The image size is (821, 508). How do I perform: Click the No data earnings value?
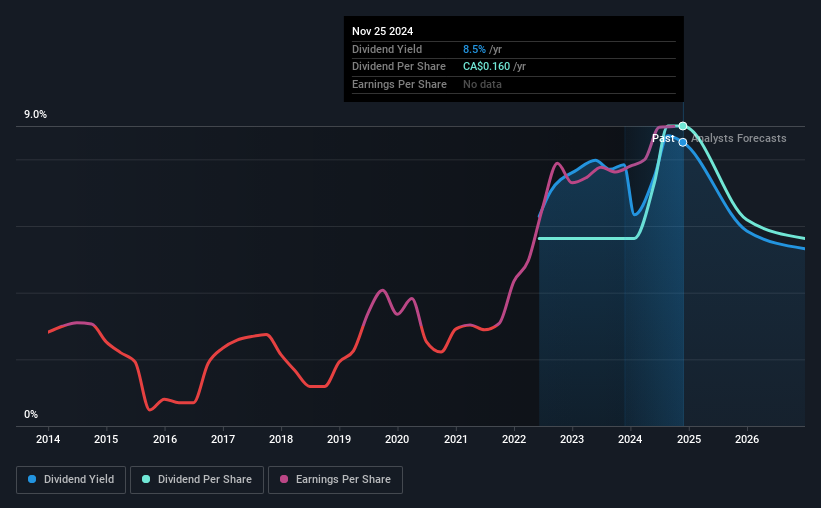click(482, 84)
